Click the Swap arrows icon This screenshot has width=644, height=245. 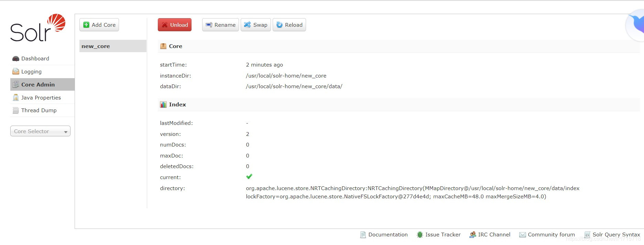[247, 25]
